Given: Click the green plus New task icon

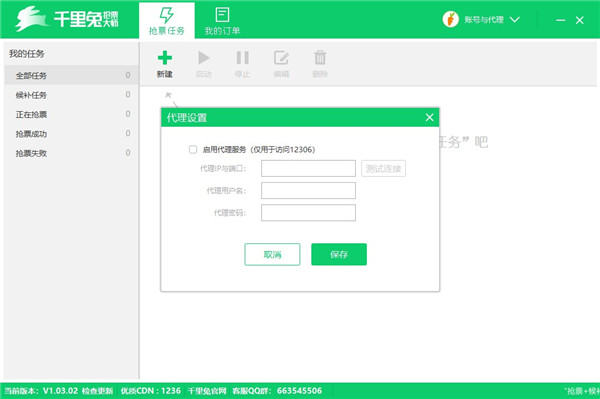Looking at the screenshot, I should 165,58.
